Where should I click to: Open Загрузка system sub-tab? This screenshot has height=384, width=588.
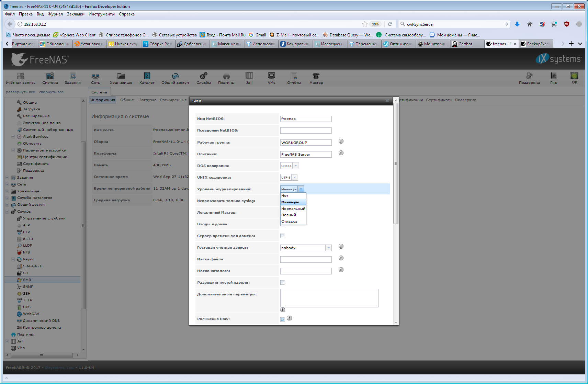coord(148,100)
